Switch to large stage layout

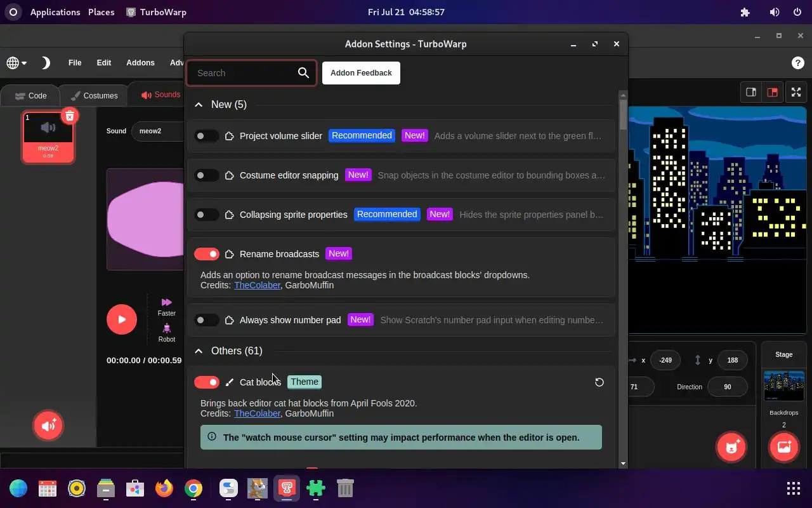(x=772, y=92)
